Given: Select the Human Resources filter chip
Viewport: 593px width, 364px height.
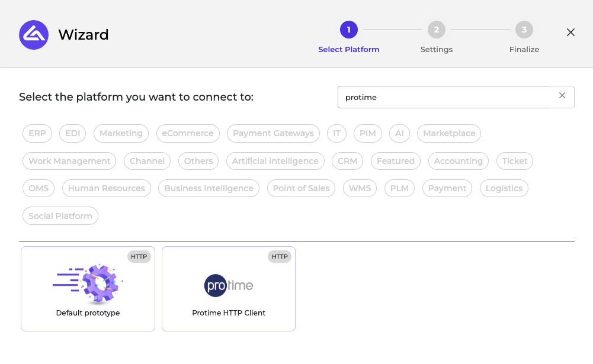Looking at the screenshot, I should click(106, 188).
